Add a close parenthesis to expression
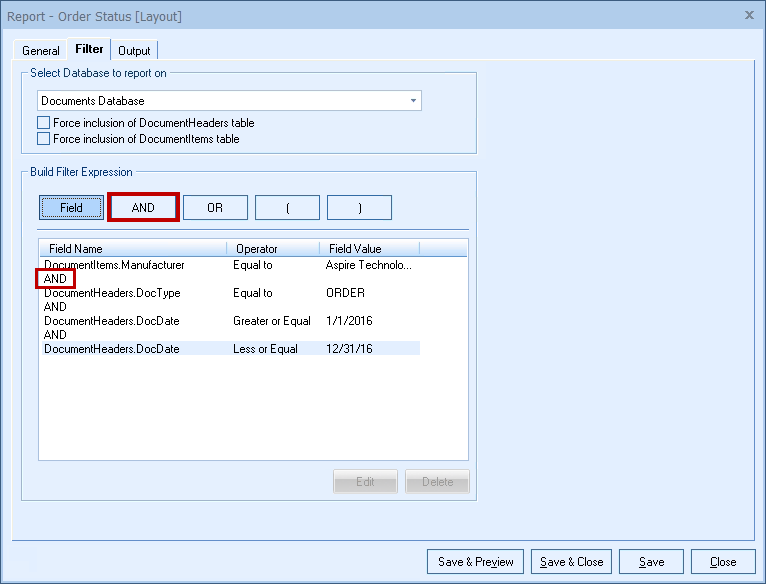 tap(359, 207)
